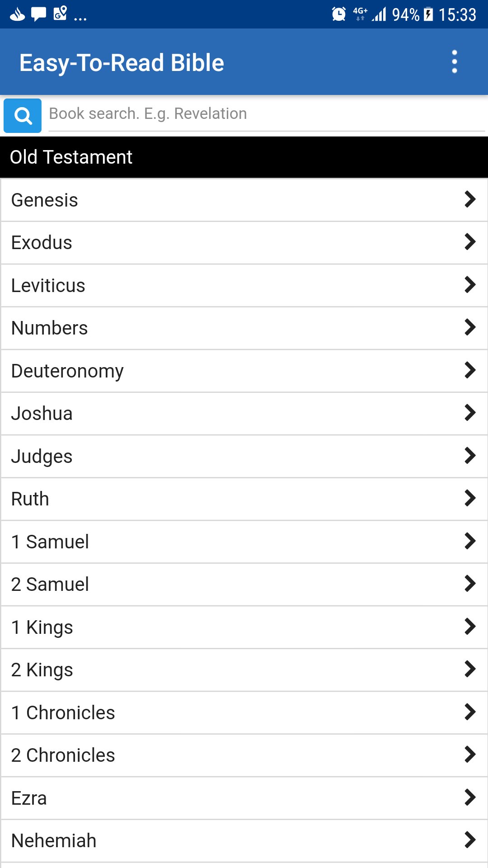Expand the Nehemiah chevron arrow

pos(470,840)
